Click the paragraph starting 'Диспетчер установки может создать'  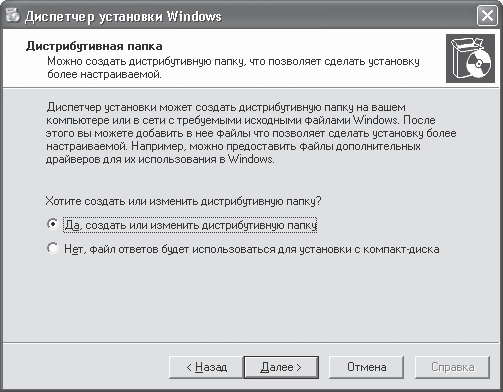(251, 133)
